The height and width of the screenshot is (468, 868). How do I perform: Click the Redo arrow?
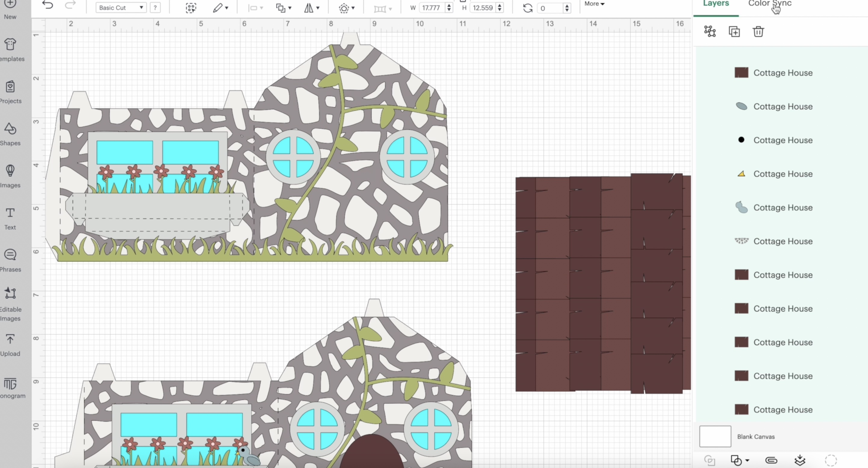70,5
